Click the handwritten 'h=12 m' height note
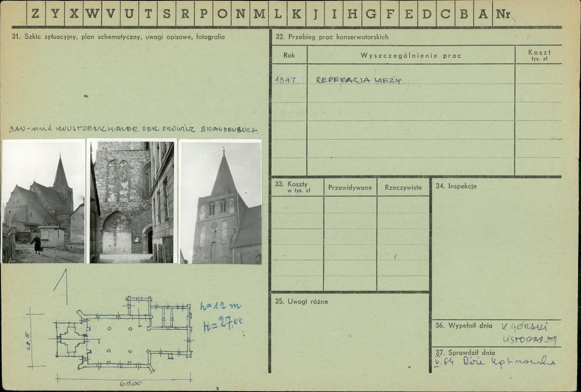Viewport: 581px width, 392px height. (x=221, y=306)
